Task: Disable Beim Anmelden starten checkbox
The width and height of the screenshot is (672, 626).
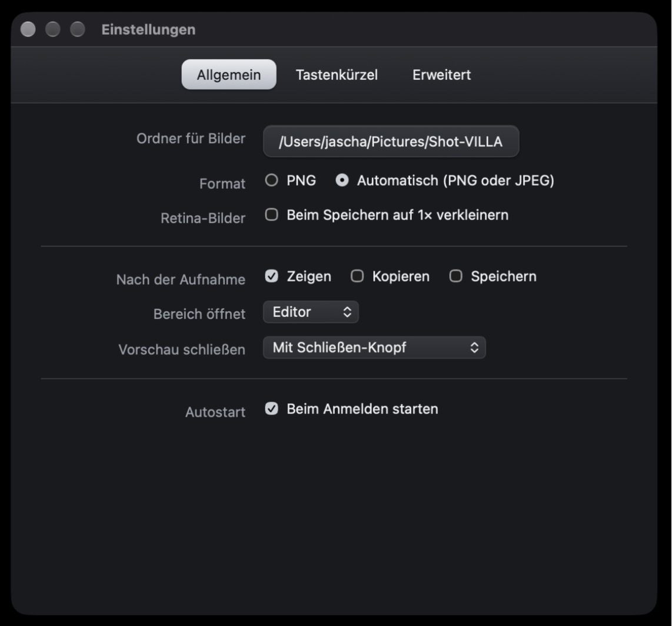Action: (271, 409)
